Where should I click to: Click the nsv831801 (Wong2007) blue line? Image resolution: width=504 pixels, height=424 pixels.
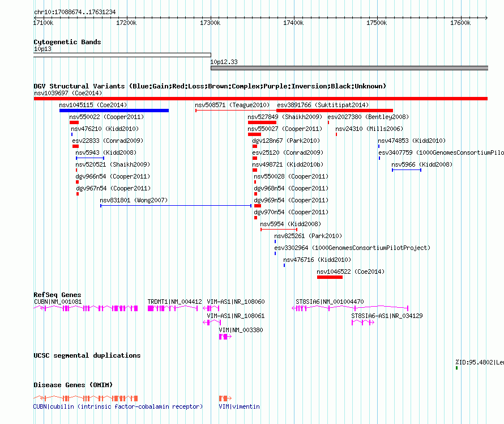tap(176, 206)
